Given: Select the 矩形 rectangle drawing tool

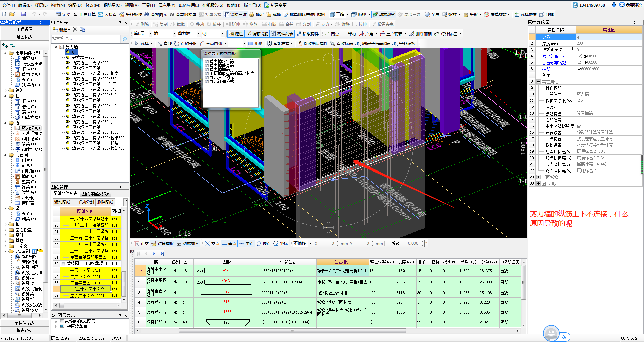Looking at the screenshot, I should tap(256, 43).
